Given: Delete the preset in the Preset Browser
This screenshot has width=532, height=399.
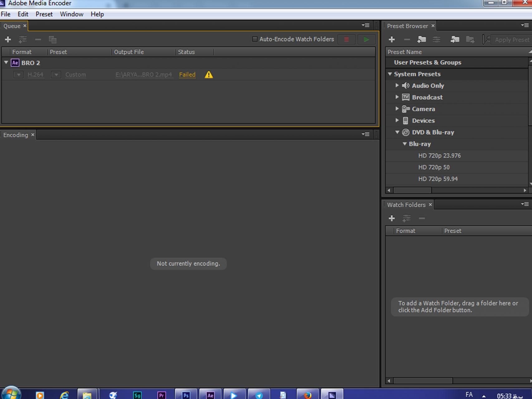Looking at the screenshot, I should 407,39.
